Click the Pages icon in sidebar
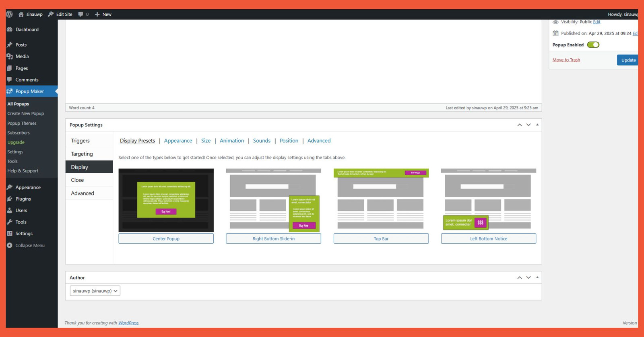The width and height of the screenshot is (644, 337). tap(10, 68)
